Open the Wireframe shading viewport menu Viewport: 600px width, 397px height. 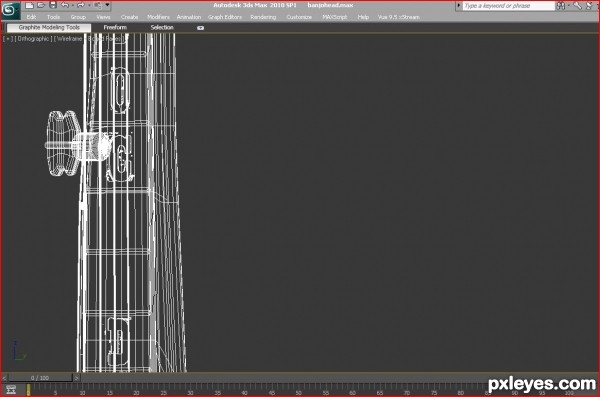click(69, 39)
